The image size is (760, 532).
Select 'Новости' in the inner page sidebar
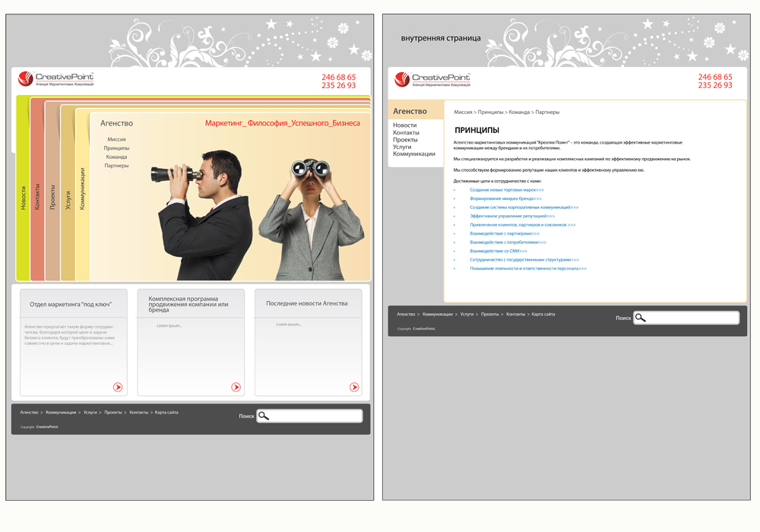(405, 125)
